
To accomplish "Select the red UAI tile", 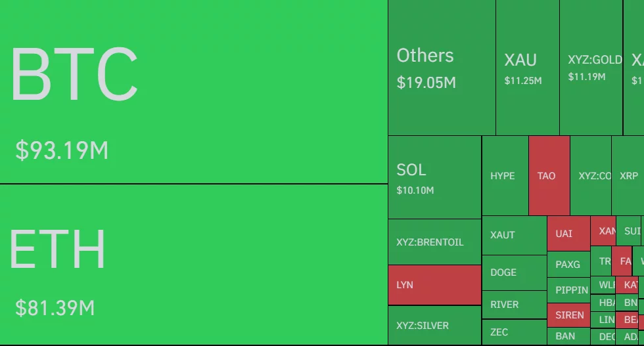I will [568, 234].
